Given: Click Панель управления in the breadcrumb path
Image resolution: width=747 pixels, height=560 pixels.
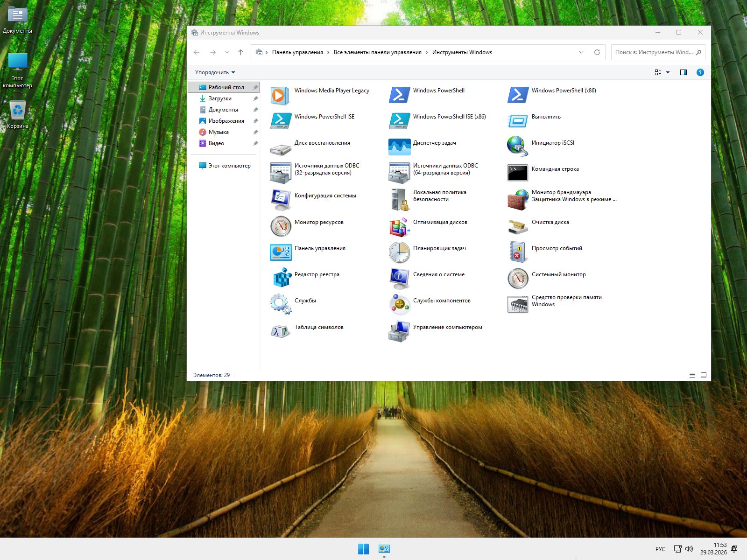Looking at the screenshot, I should point(297,52).
